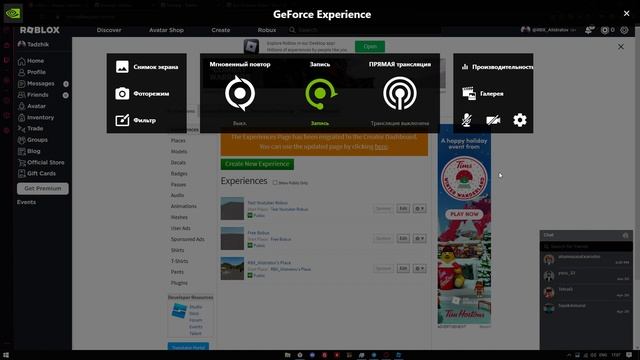Open gear dropdown for Free Robux experience
This screenshot has height=360, width=640.
420,238
